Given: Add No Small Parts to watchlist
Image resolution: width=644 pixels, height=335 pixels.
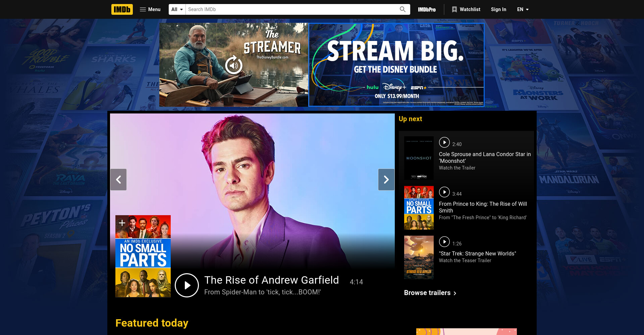Looking at the screenshot, I should (122, 223).
